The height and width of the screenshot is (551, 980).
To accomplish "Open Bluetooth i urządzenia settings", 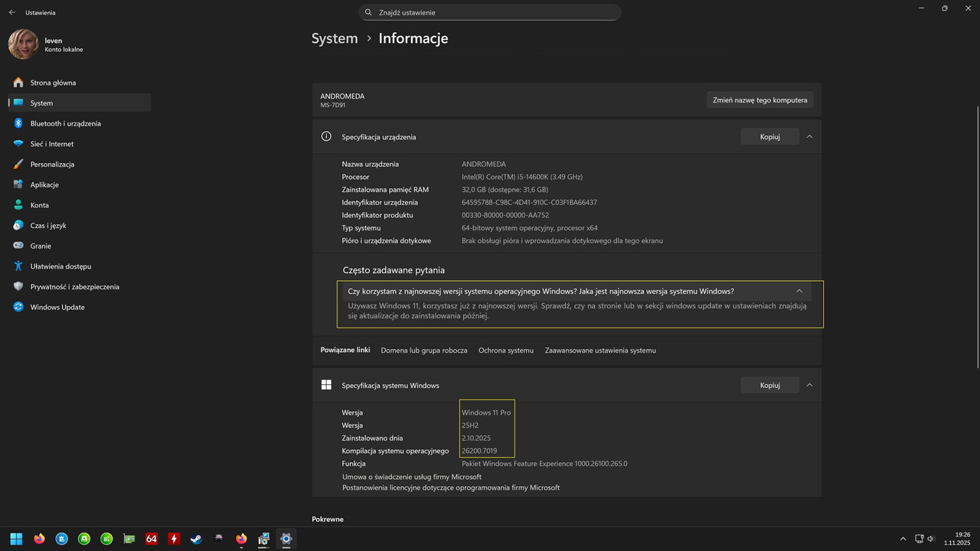I will tap(80, 123).
